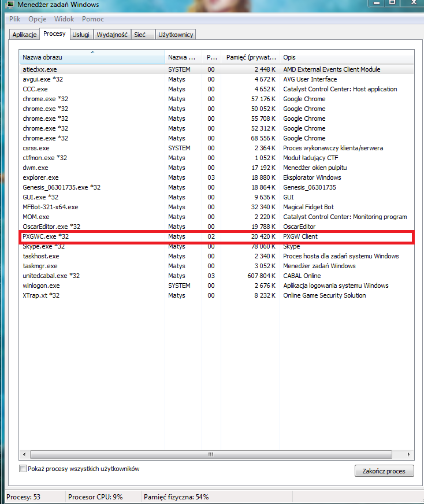Switch to the Usługi tab
Image resolution: width=424 pixels, height=504 pixels.
click(81, 35)
